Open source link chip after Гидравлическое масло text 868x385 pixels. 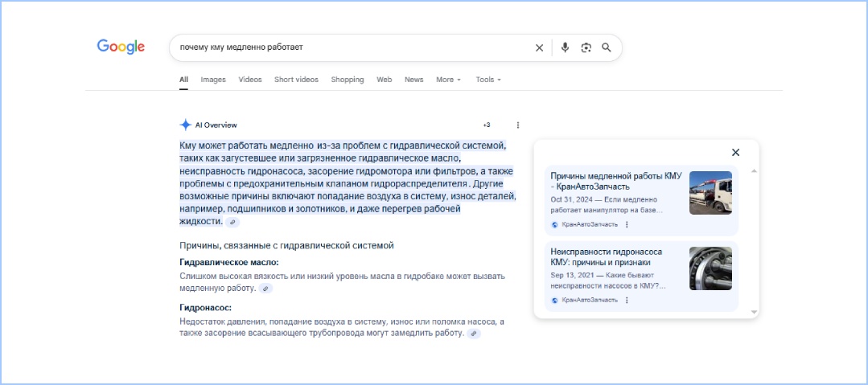point(265,289)
